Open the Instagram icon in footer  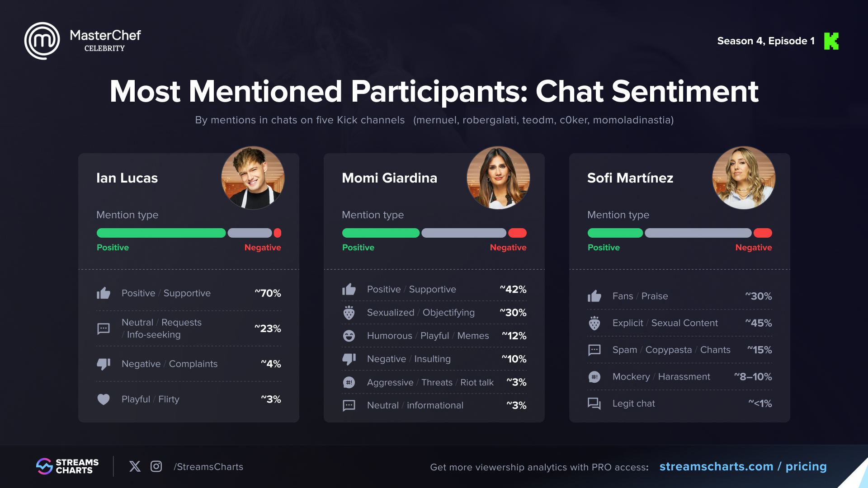pos(156,466)
